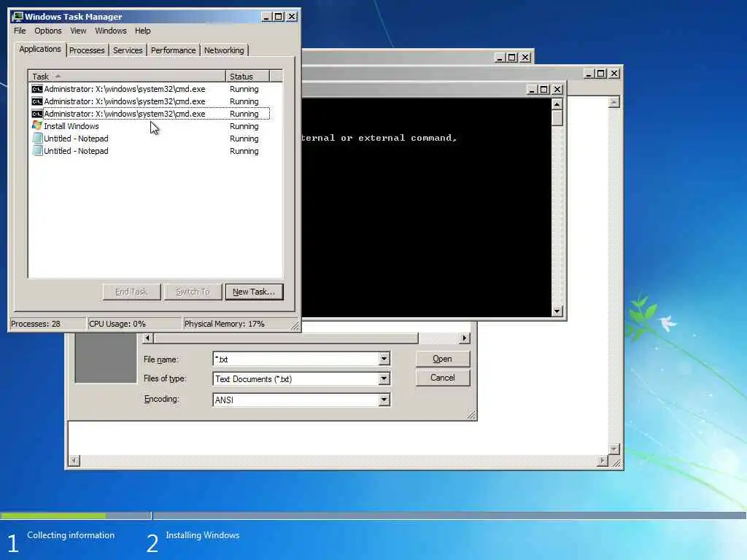Screen dimensions: 747x560
Task: Switch to the Processes tab
Action: coord(87,50)
